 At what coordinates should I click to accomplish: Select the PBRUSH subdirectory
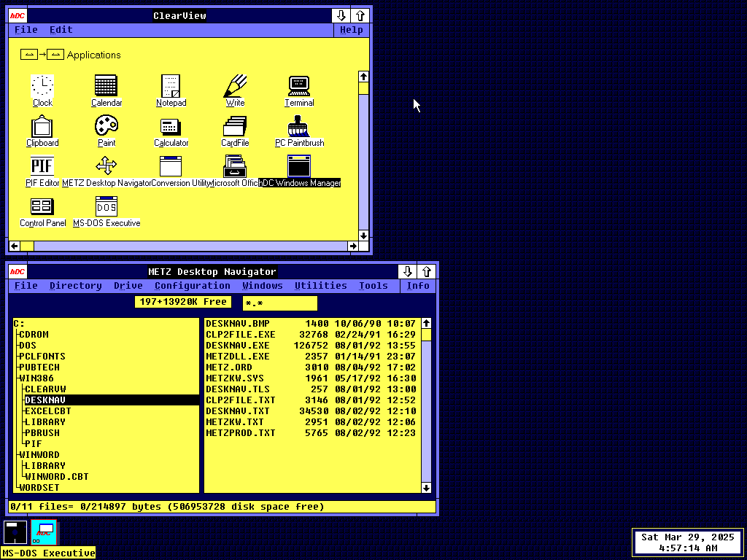coord(42,433)
